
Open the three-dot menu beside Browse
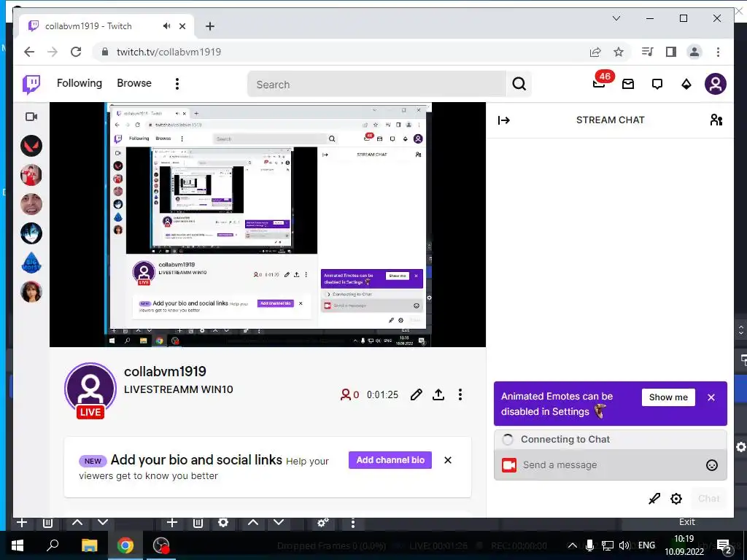point(177,84)
